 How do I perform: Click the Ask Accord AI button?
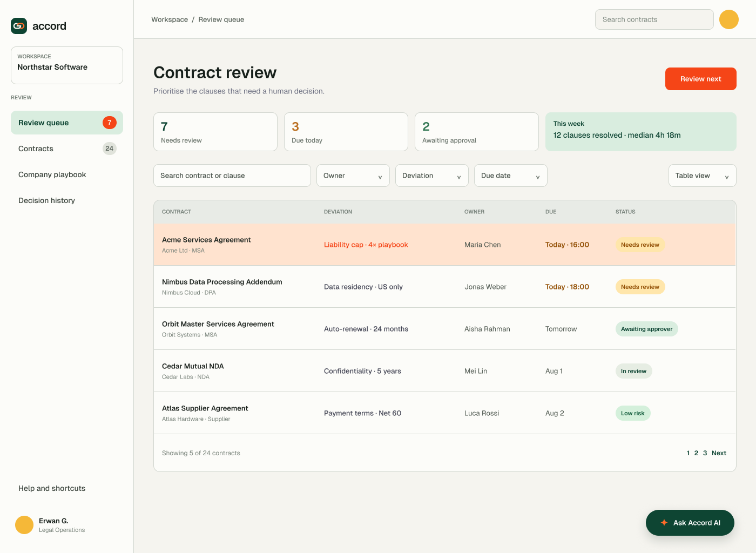point(690,523)
